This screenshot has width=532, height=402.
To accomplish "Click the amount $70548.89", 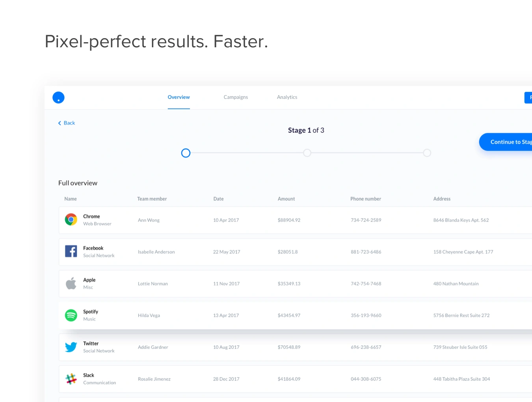I will coord(289,347).
